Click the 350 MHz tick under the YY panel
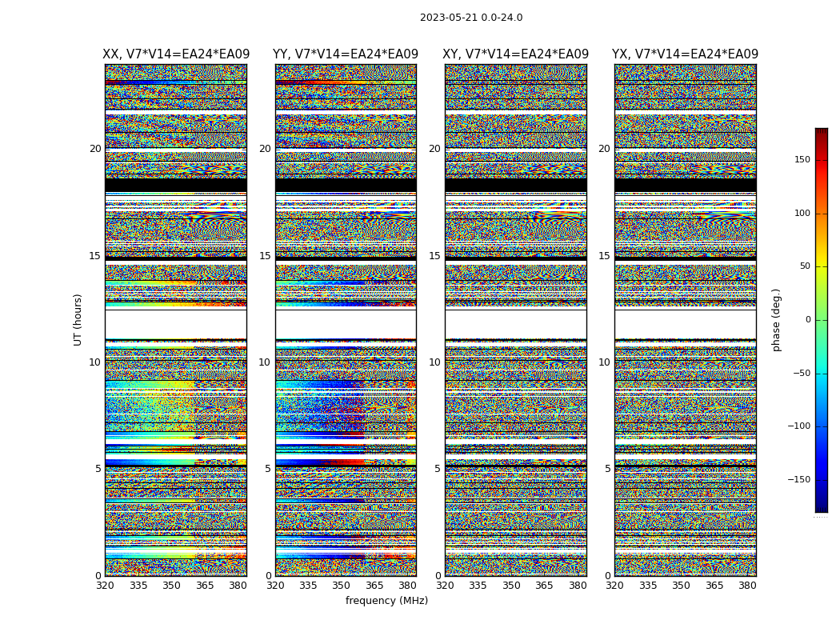 coord(342,586)
